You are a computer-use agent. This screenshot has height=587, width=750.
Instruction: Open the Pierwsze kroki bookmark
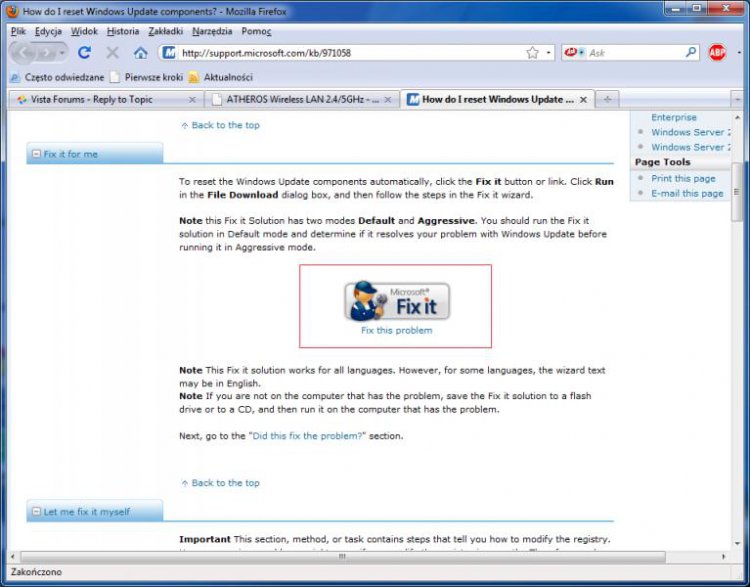point(146,77)
